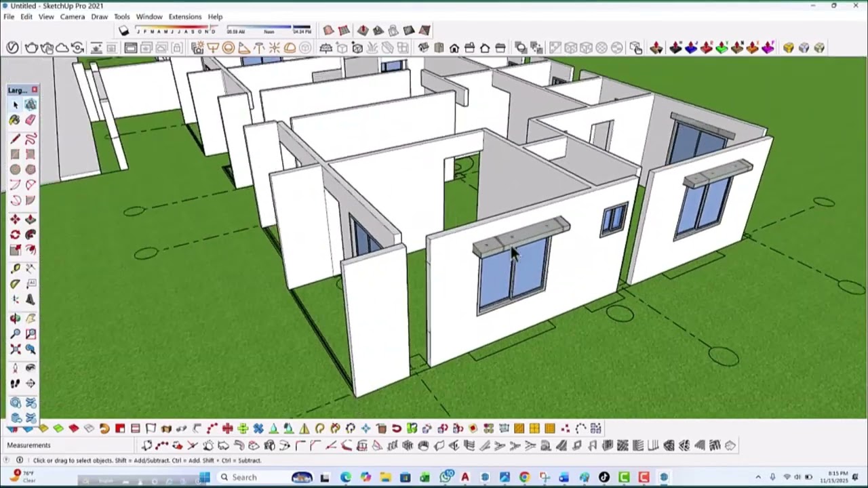Viewport: 868px width, 488px height.
Task: Open the Windows Start menu
Action: [x=204, y=477]
